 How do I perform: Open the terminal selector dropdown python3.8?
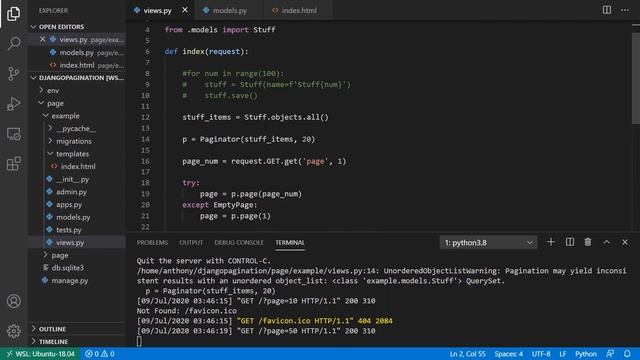[x=488, y=242]
